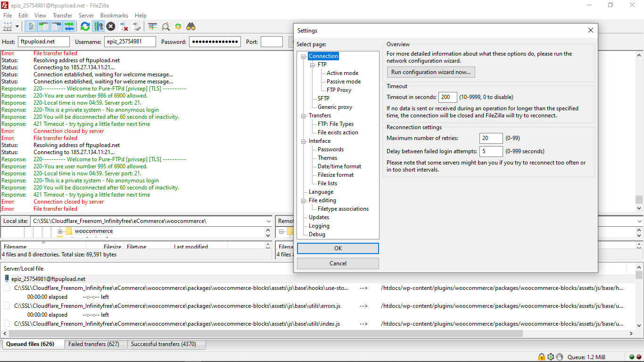Switch to the Failed transfers tab

coord(93,344)
